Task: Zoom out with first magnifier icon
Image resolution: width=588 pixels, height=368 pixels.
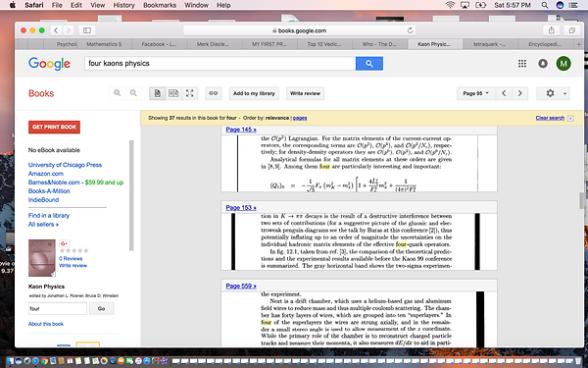Action: point(118,93)
